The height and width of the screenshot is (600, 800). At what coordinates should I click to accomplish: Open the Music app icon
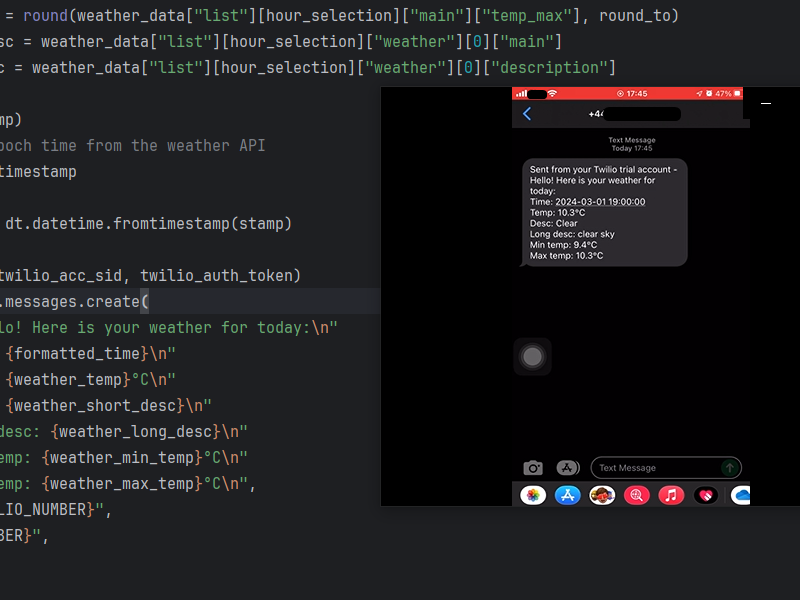(672, 495)
